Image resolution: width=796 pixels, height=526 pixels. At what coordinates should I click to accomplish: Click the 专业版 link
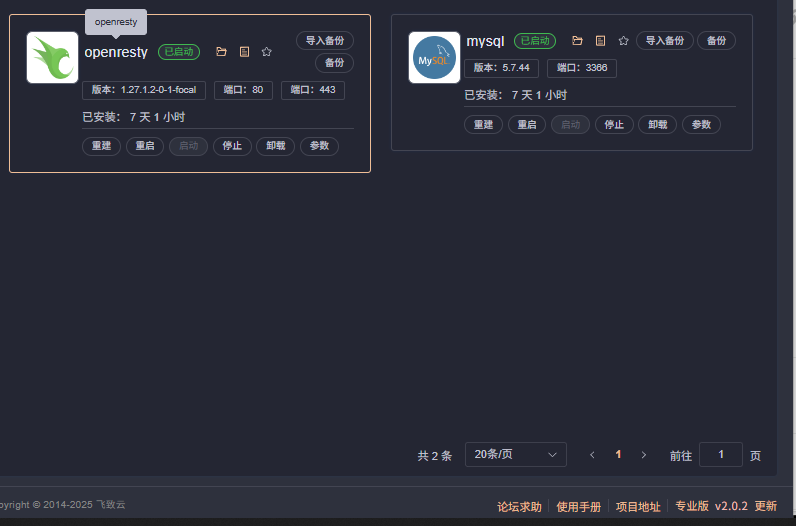(x=692, y=506)
